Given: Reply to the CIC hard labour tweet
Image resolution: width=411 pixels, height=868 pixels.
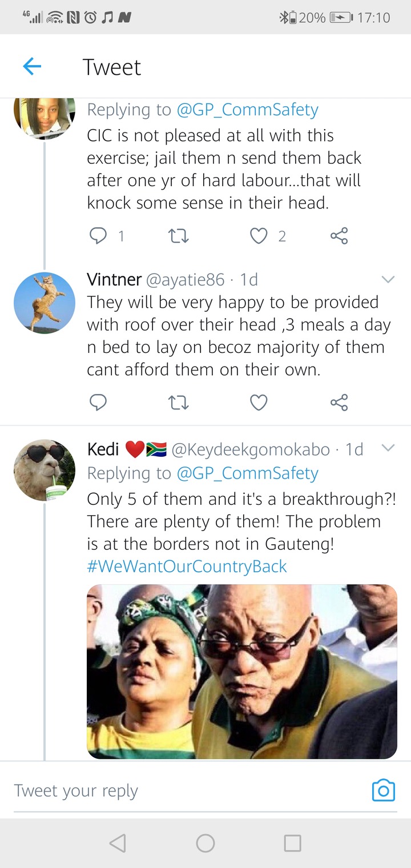Looking at the screenshot, I should coord(99,236).
